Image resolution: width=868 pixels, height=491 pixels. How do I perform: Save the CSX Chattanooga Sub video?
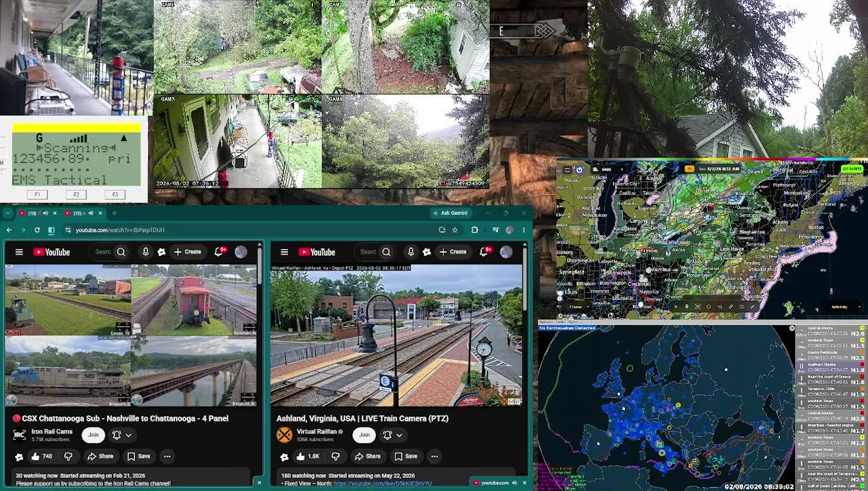[139, 456]
